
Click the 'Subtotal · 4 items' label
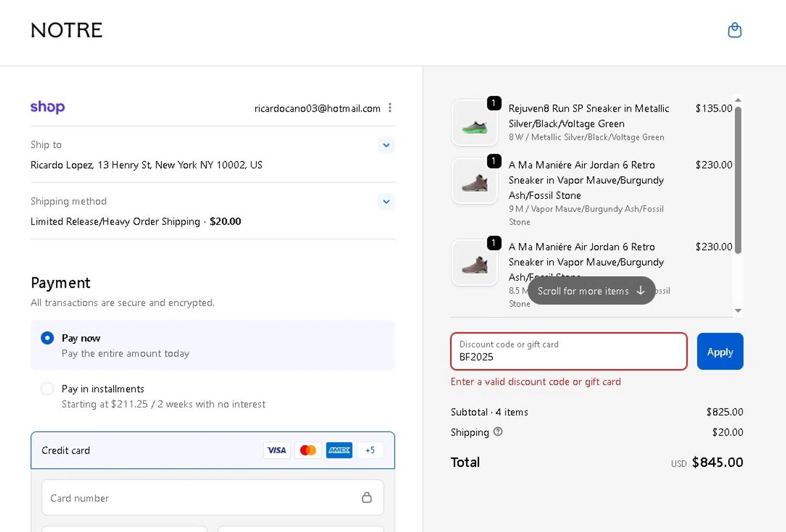[x=489, y=412]
